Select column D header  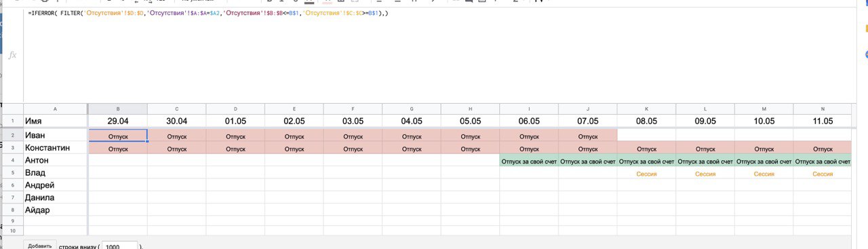[x=235, y=109]
